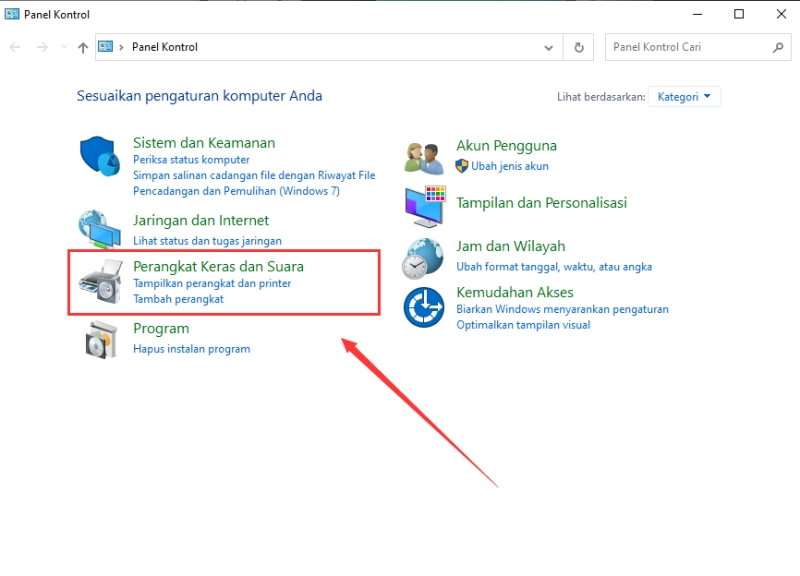Click the search magnifier icon
The image size is (800, 576).
click(778, 47)
